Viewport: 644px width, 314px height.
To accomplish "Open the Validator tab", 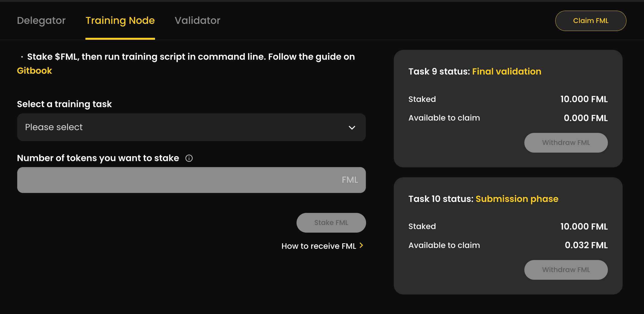I will (x=197, y=21).
